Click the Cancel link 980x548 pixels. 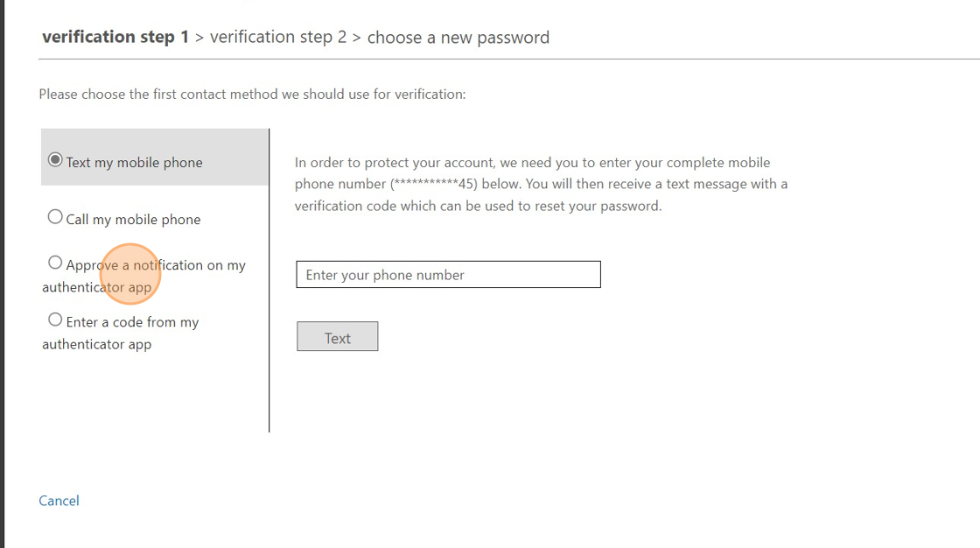[59, 501]
